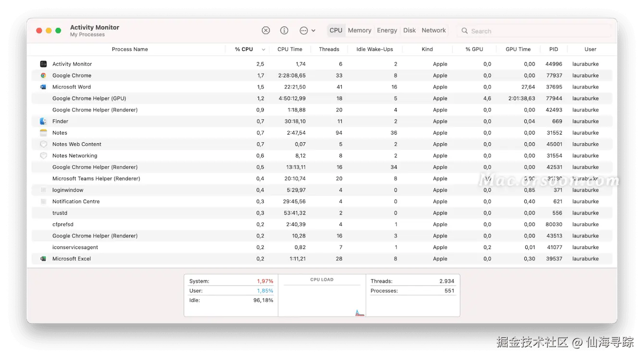Click the Notes Web Content shield icon
This screenshot has width=644, height=359.
(43, 144)
